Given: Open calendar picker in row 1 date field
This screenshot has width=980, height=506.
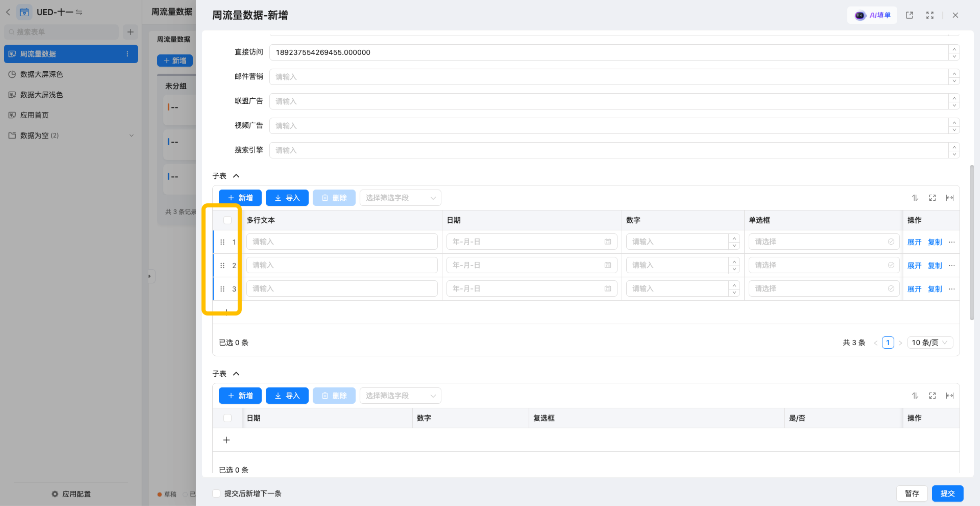Looking at the screenshot, I should click(607, 242).
